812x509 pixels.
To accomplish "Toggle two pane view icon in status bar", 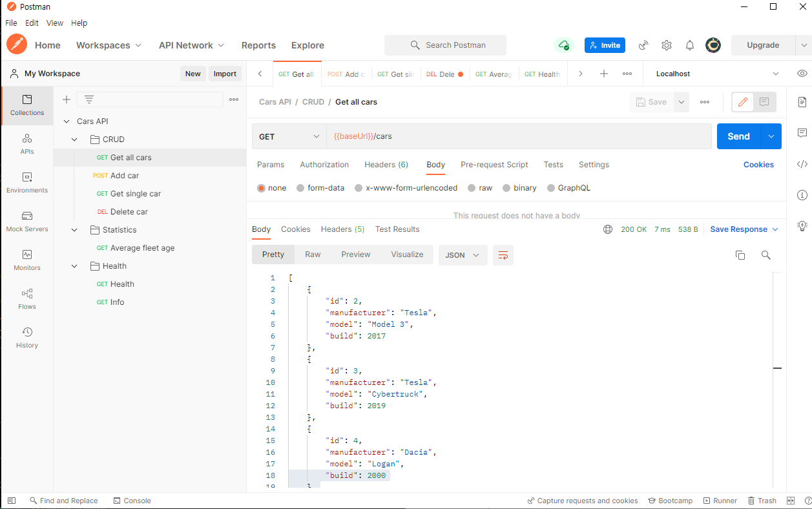I will click(791, 501).
